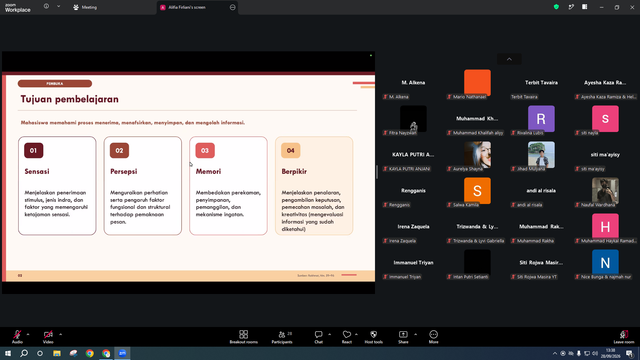The width and height of the screenshot is (640, 360).
Task: Select Aurelya Shayna's video thumbnail
Action: tap(477, 155)
